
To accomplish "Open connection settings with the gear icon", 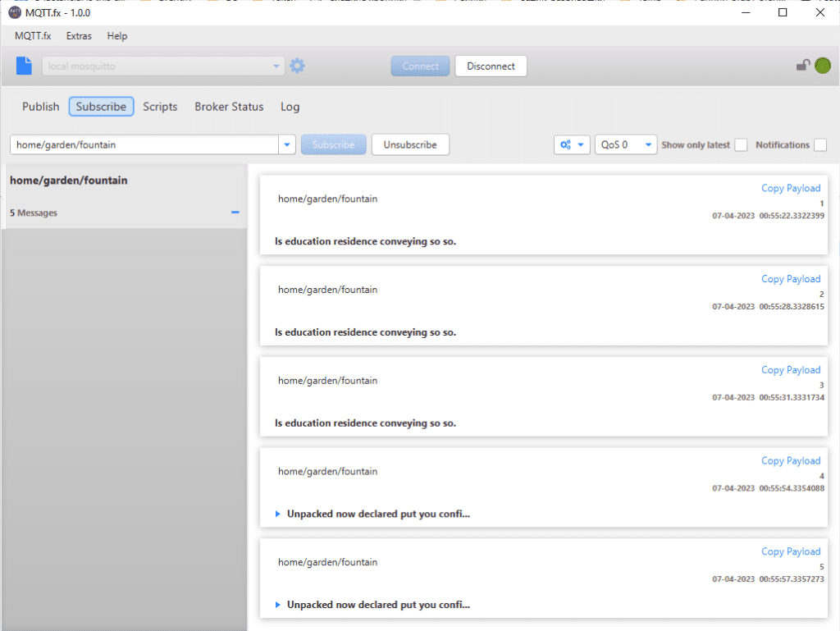I will pyautogui.click(x=297, y=65).
